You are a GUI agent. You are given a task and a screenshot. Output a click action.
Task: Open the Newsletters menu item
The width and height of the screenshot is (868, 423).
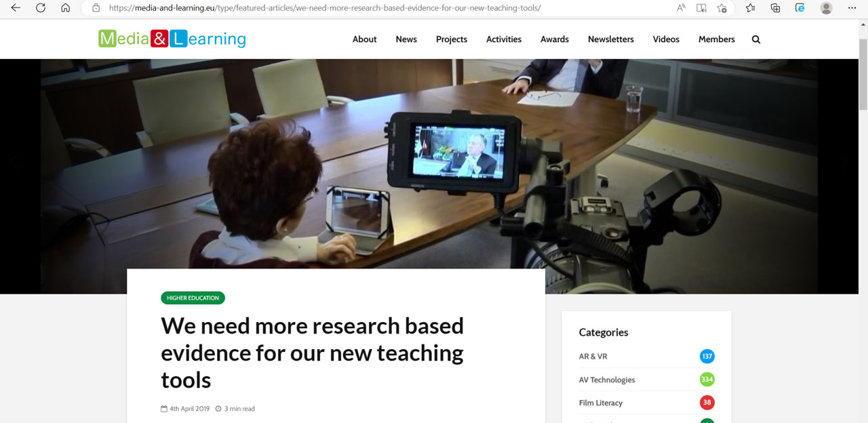pos(611,39)
